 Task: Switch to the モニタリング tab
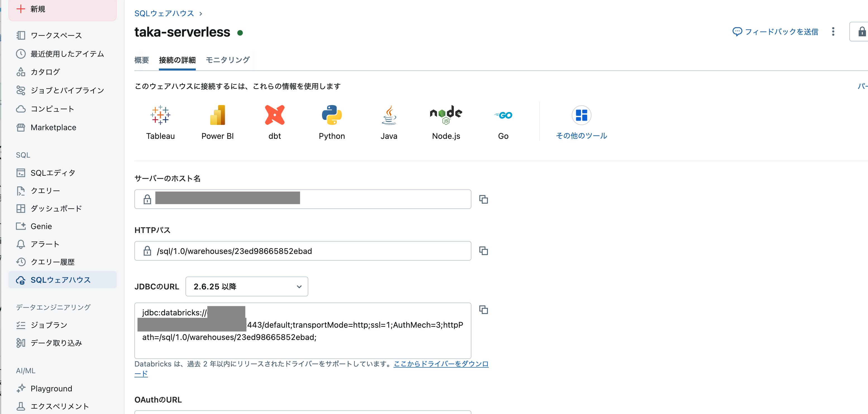[x=227, y=60]
